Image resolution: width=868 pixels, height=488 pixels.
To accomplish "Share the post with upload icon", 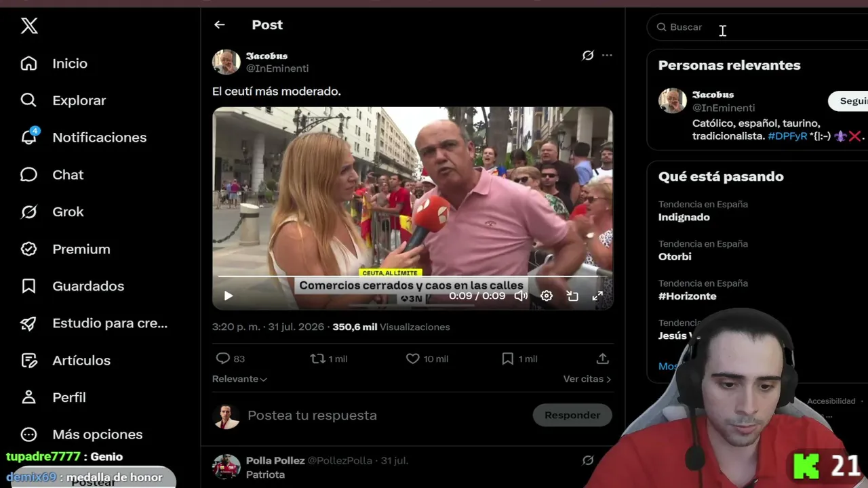I will click(x=602, y=359).
